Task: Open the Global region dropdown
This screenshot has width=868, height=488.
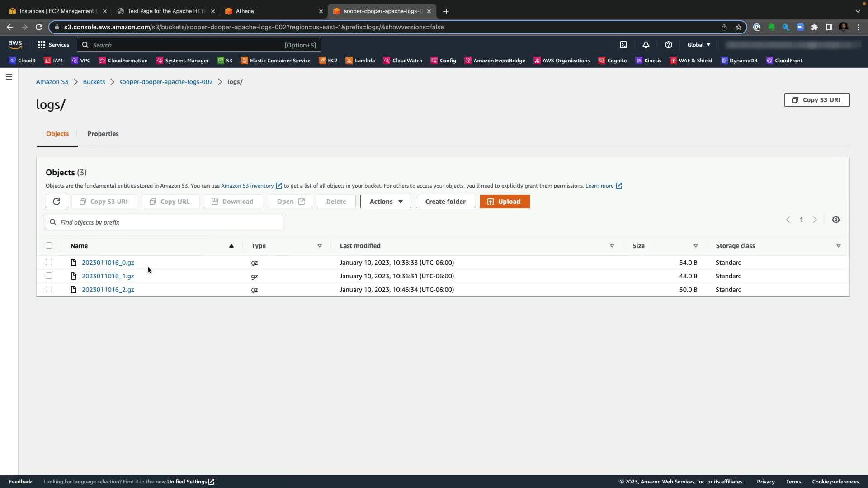Action: point(698,45)
